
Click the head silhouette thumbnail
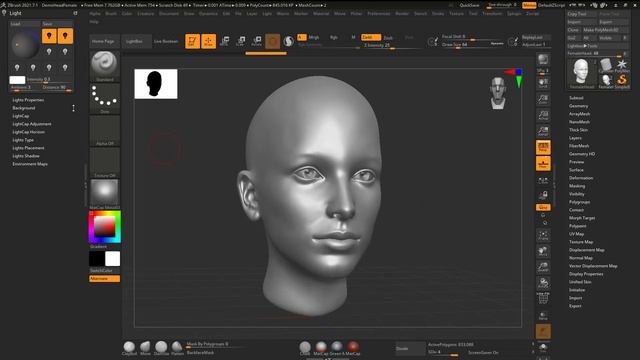[156, 84]
